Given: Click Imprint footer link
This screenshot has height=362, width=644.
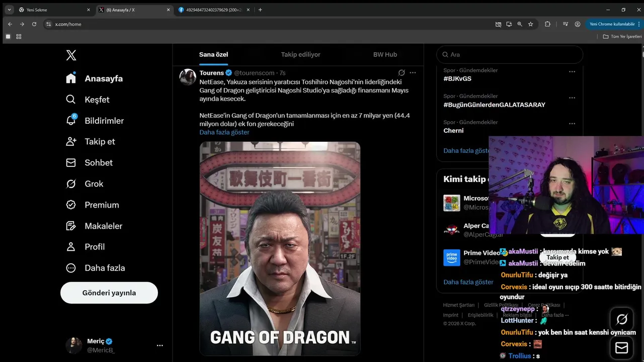Looking at the screenshot, I should (451, 315).
